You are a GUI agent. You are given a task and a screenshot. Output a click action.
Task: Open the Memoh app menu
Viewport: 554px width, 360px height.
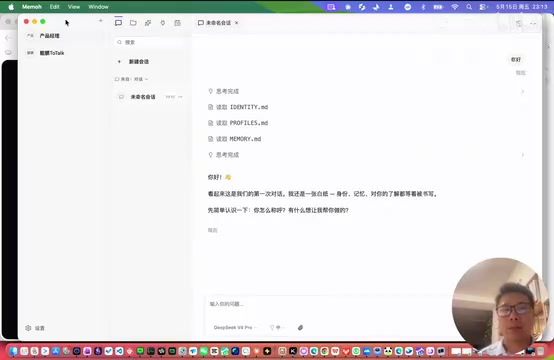[32, 7]
